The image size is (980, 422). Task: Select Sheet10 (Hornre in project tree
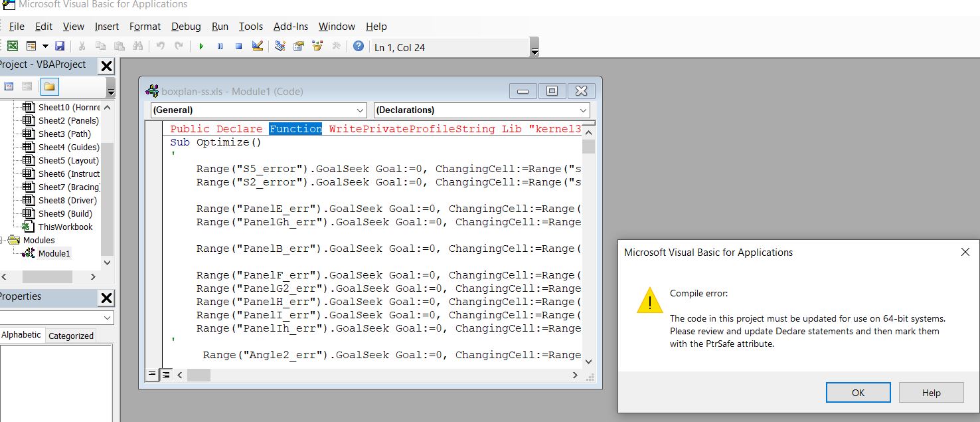point(69,107)
